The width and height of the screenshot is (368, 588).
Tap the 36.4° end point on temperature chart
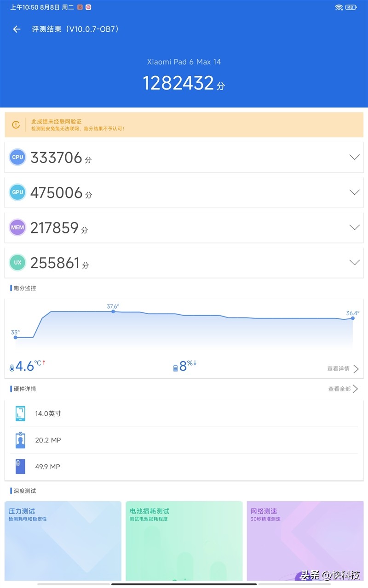pos(353,318)
